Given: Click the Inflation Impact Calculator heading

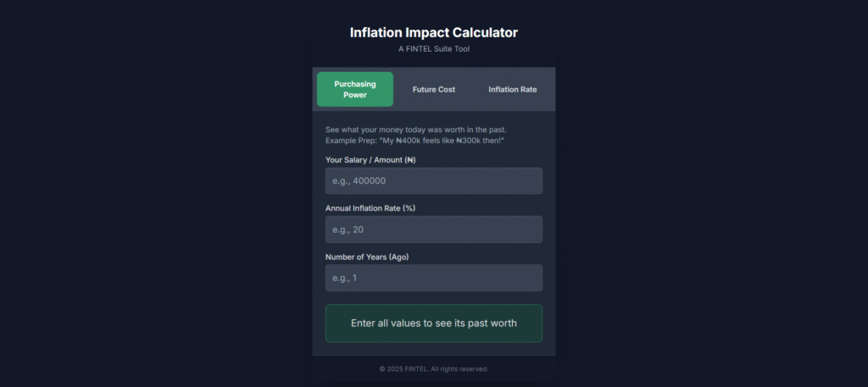Looking at the screenshot, I should (x=434, y=33).
